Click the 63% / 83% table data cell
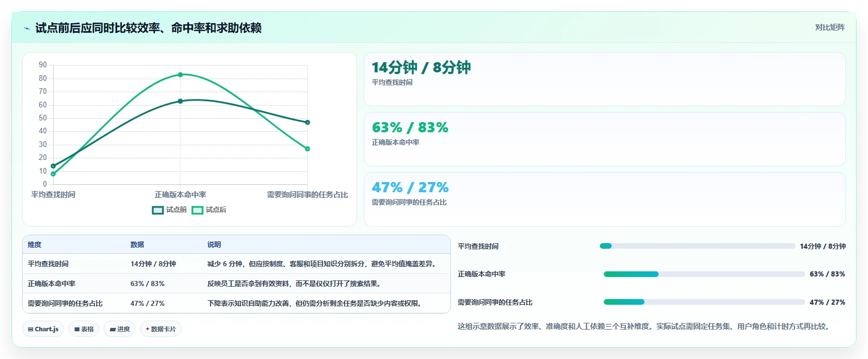The width and height of the screenshot is (868, 359). point(147,284)
